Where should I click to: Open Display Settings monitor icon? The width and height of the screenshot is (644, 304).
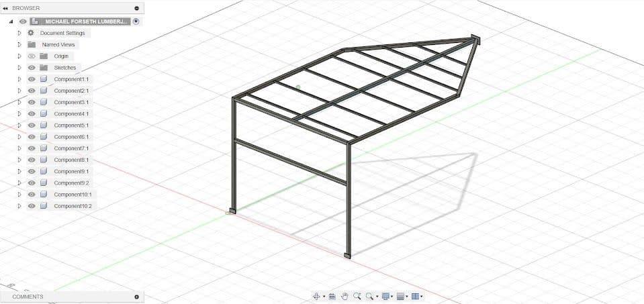[x=385, y=296]
